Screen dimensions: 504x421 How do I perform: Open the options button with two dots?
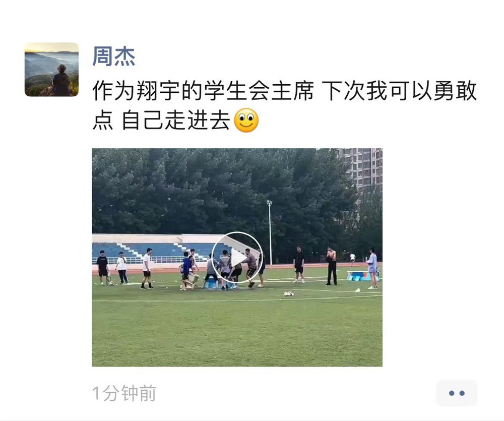457,393
